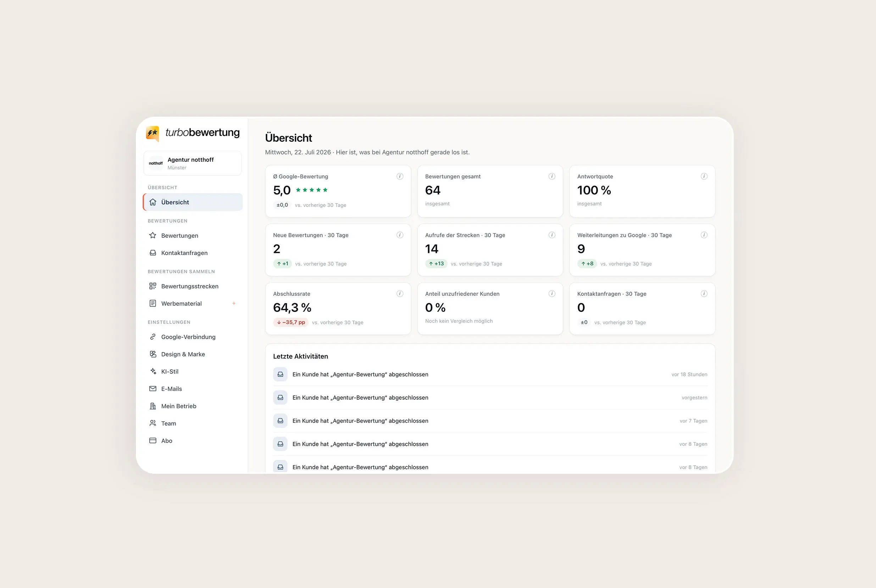The image size is (876, 588).
Task: Open Abschlussrate info icon
Action: (x=400, y=294)
